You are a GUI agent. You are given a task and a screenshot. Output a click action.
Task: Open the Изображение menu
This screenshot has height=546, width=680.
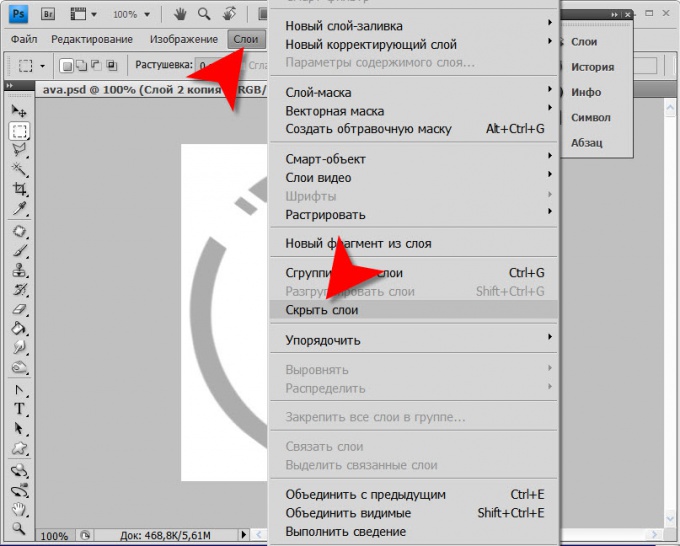184,39
